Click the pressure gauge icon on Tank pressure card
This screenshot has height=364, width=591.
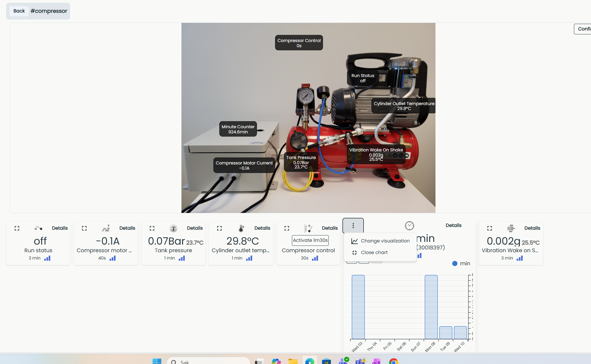pyautogui.click(x=173, y=228)
